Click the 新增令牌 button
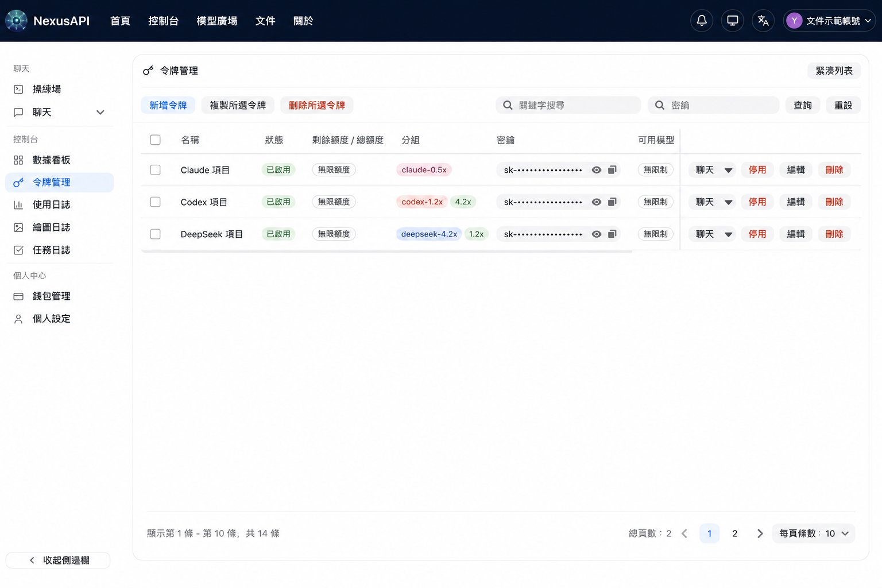This screenshot has height=588, width=882. click(168, 105)
